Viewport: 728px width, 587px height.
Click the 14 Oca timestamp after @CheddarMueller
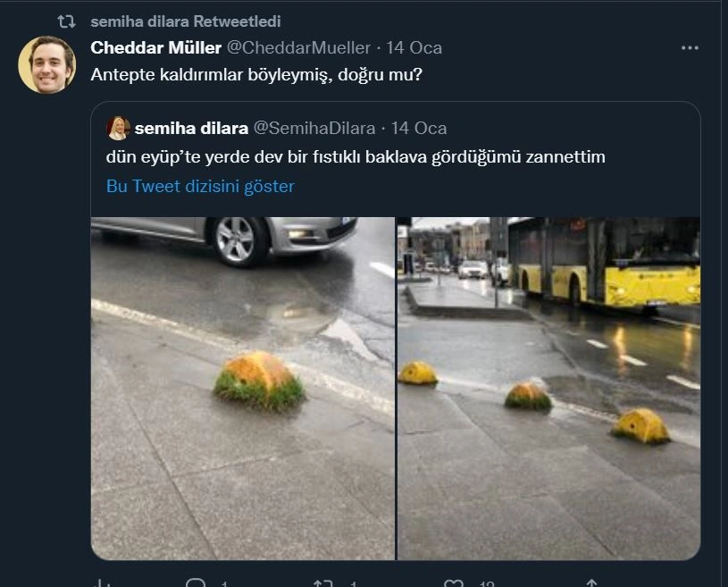click(414, 47)
